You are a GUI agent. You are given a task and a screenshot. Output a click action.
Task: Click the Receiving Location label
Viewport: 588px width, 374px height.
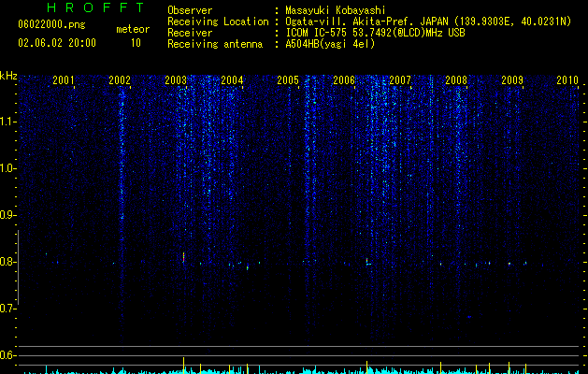[218, 22]
